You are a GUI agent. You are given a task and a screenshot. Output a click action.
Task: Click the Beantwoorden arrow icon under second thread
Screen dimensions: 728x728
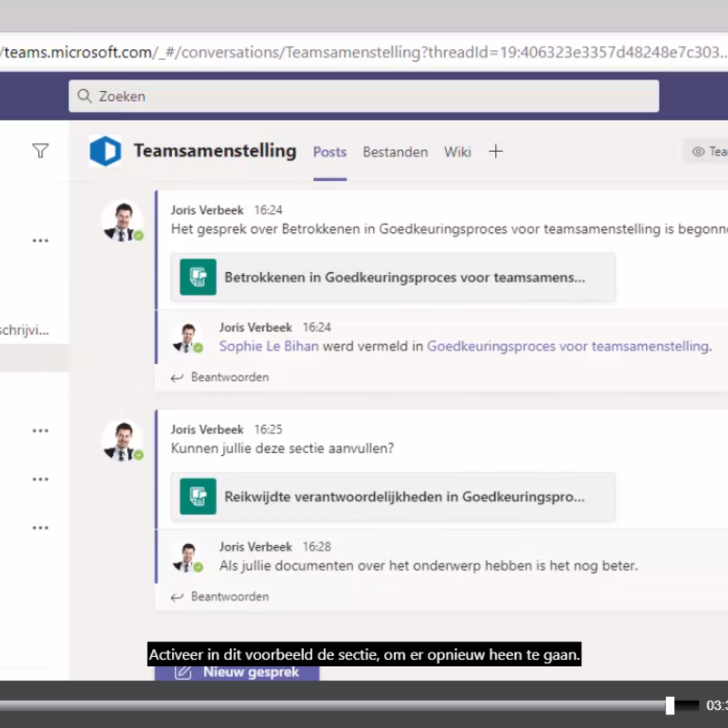177,597
